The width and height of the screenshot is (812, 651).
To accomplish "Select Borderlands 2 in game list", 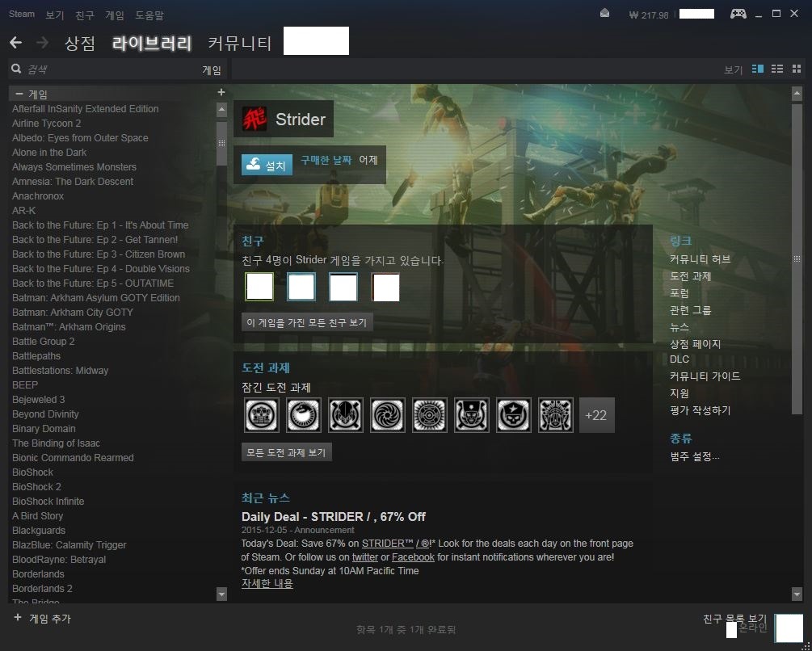I will coord(42,588).
